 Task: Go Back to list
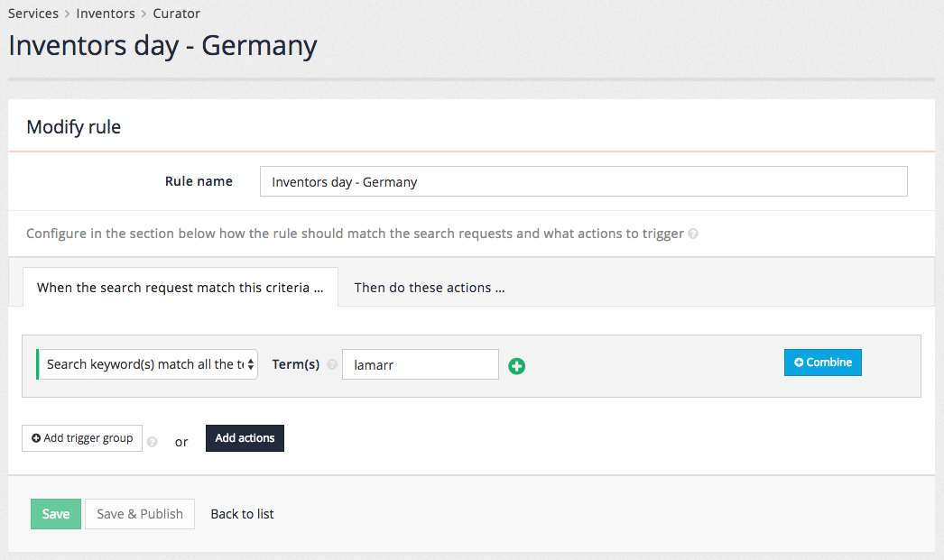coord(242,513)
